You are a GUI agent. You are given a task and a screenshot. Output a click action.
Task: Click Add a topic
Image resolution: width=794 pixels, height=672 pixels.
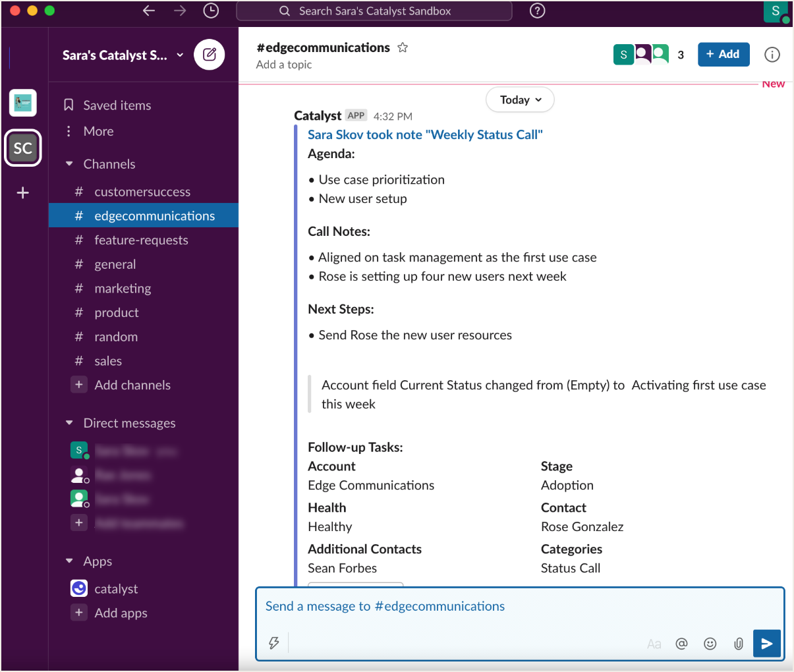[x=284, y=65]
